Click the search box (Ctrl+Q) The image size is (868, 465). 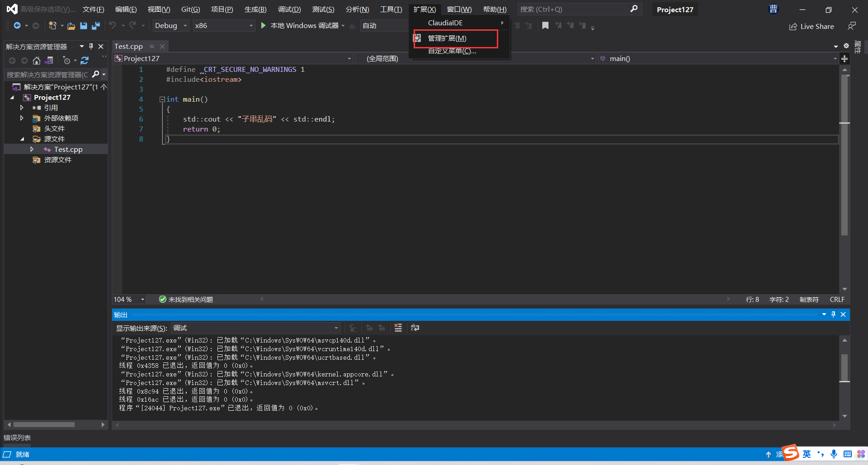[x=579, y=9]
